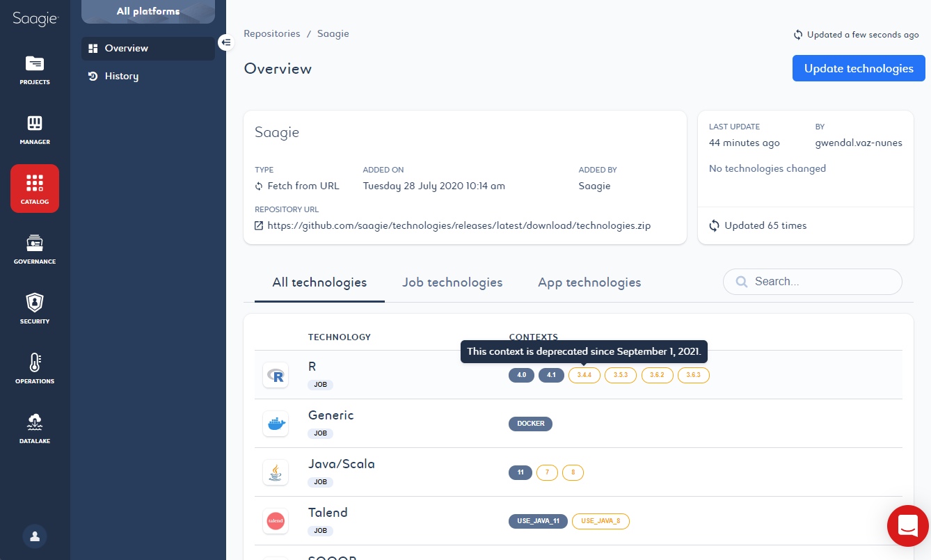931x560 pixels.
Task: Click the refresh icon next to 'Updated a few seconds ago'
Action: point(798,34)
